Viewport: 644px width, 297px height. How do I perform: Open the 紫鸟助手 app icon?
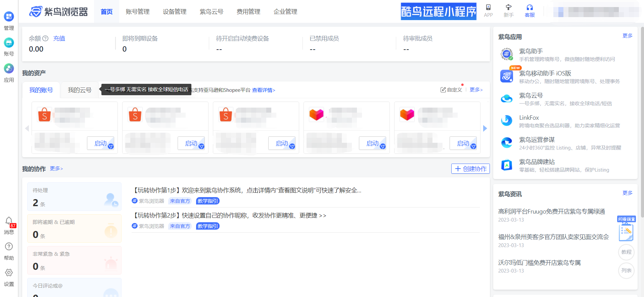[x=507, y=54]
